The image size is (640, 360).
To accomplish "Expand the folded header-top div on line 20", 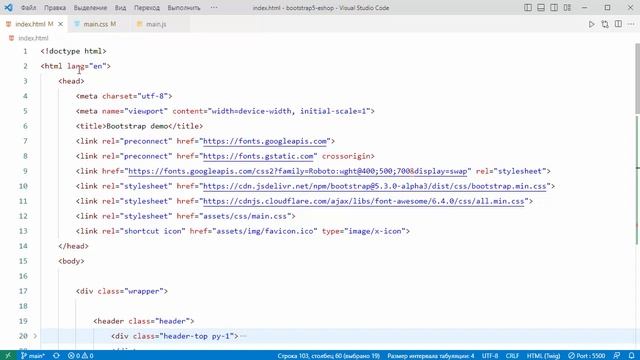I will pyautogui.click(x=35, y=336).
